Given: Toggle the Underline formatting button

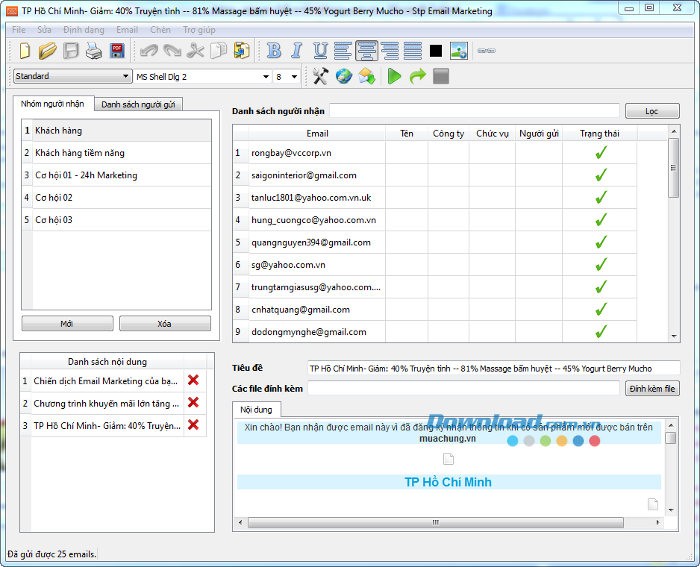Looking at the screenshot, I should click(320, 51).
